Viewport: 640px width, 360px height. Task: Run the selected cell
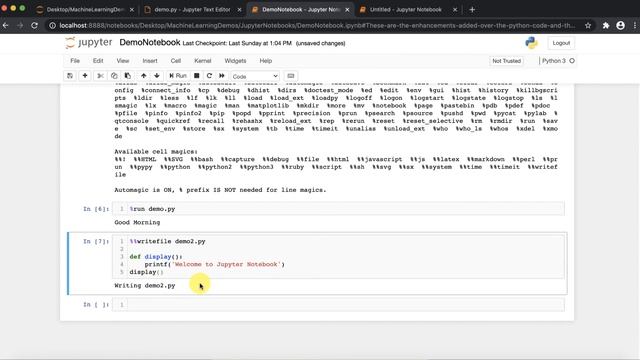[178, 76]
